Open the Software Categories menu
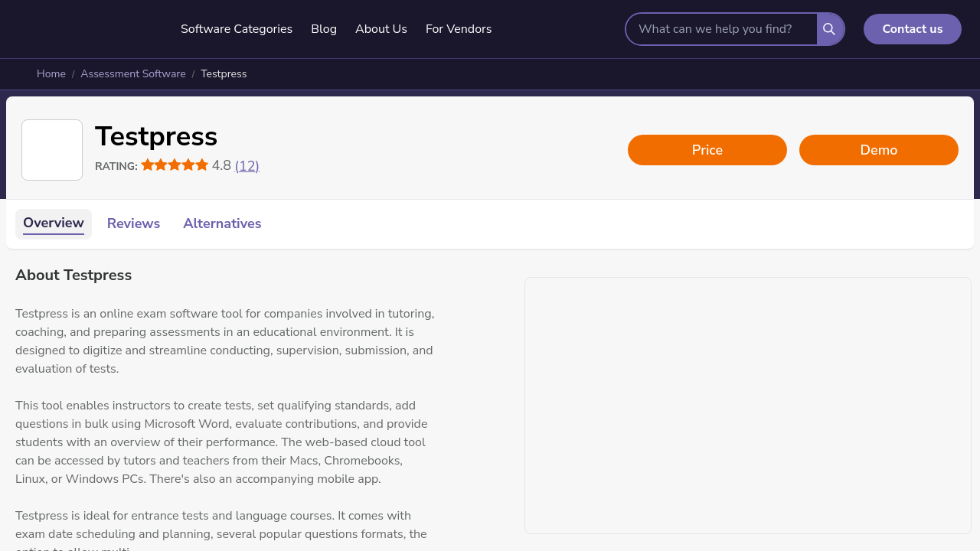The width and height of the screenshot is (980, 551). [237, 29]
